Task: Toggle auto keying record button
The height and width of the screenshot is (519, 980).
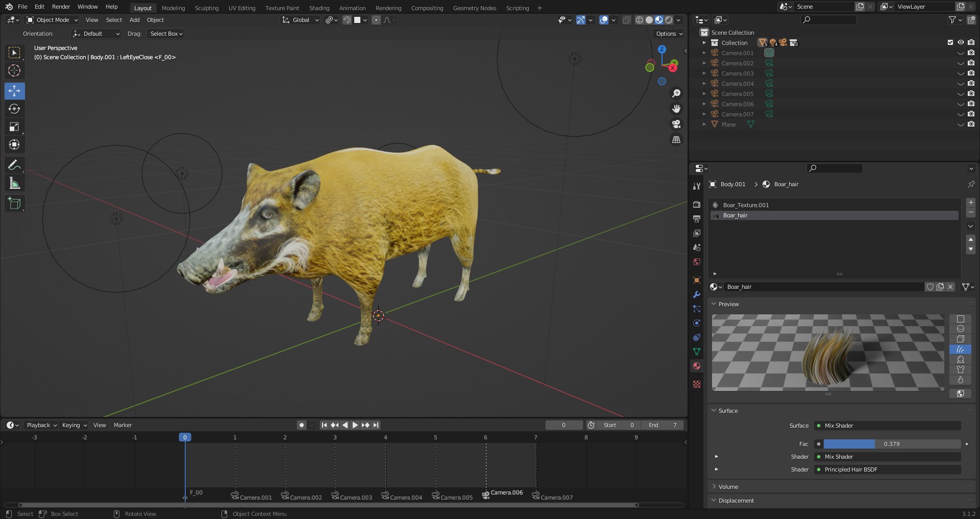Action: 302,425
